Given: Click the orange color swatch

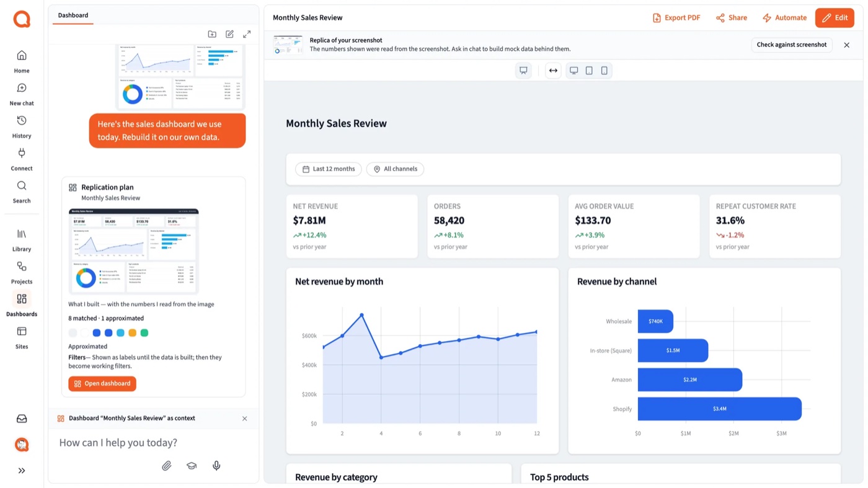Looking at the screenshot, I should click(132, 333).
